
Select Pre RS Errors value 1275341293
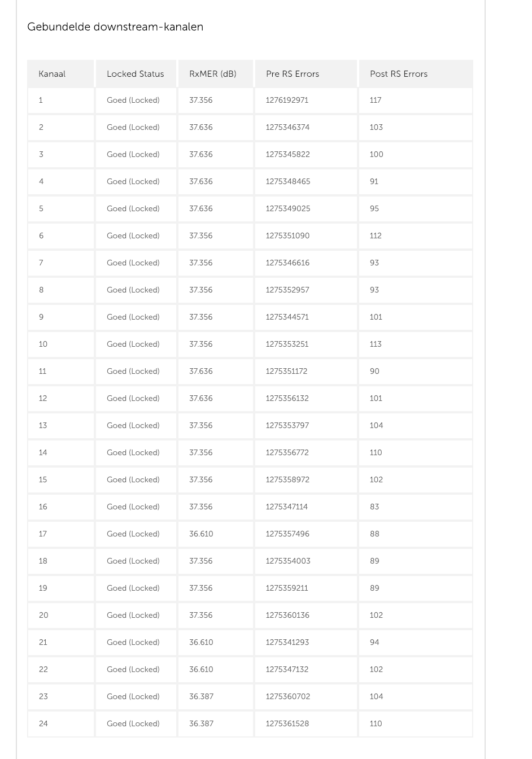[287, 642]
